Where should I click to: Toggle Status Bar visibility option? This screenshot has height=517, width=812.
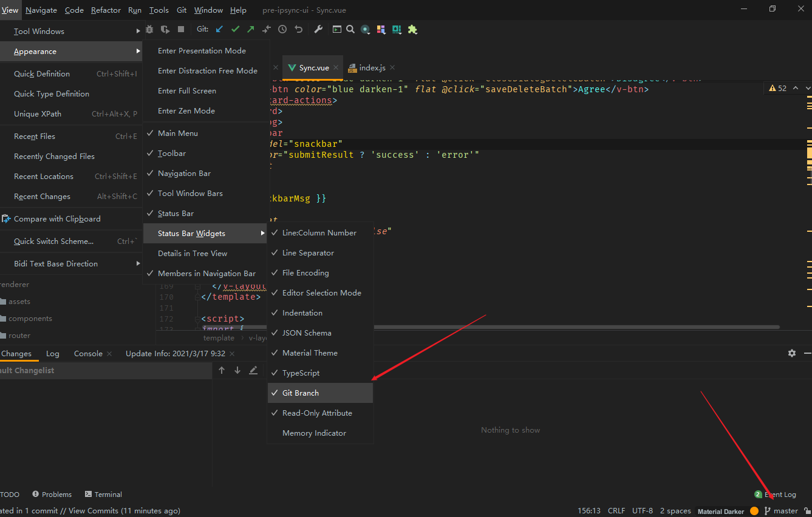[x=205, y=214]
